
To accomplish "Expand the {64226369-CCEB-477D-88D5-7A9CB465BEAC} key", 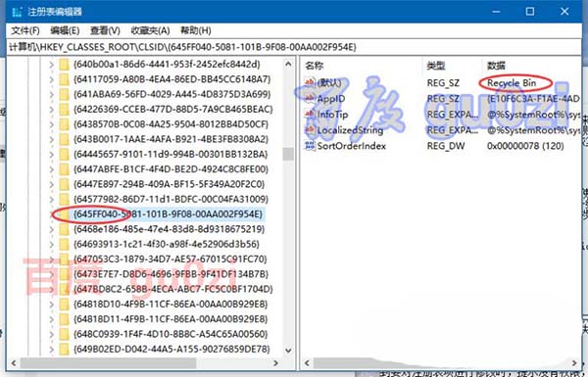I will (x=52, y=110).
